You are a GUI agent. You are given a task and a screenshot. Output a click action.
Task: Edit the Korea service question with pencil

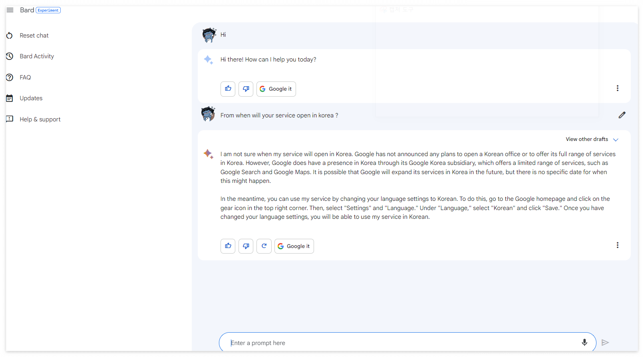click(622, 115)
